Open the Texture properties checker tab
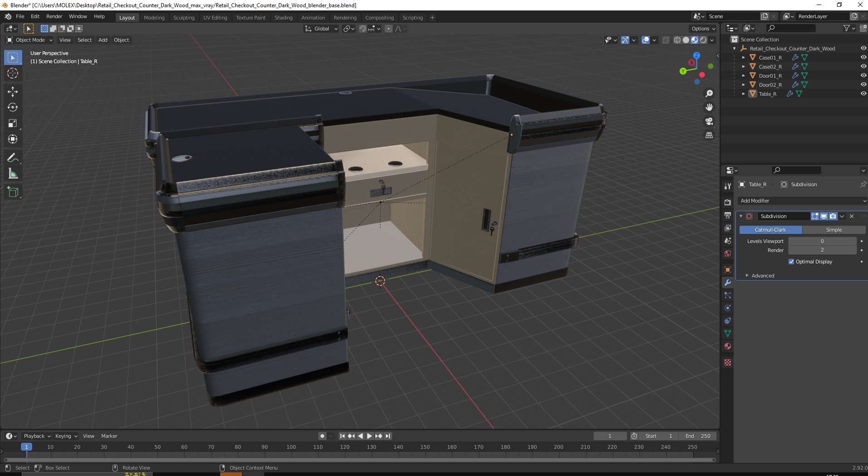Image resolution: width=868 pixels, height=476 pixels. [x=728, y=362]
